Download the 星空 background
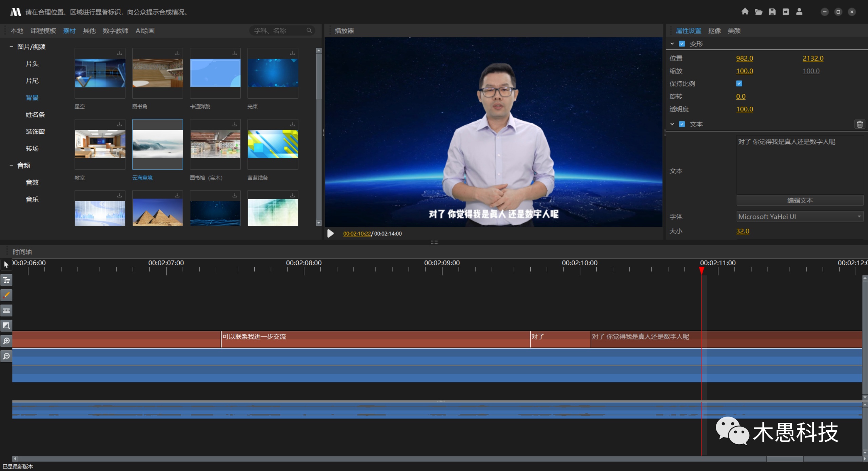Image resolution: width=868 pixels, height=471 pixels. point(119,53)
